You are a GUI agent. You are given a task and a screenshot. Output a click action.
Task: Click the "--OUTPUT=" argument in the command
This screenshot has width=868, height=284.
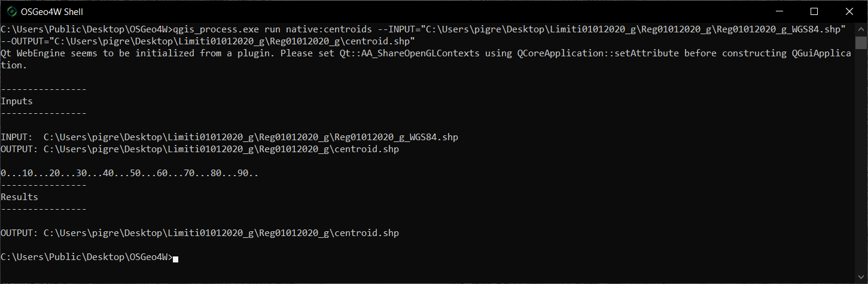pos(25,41)
